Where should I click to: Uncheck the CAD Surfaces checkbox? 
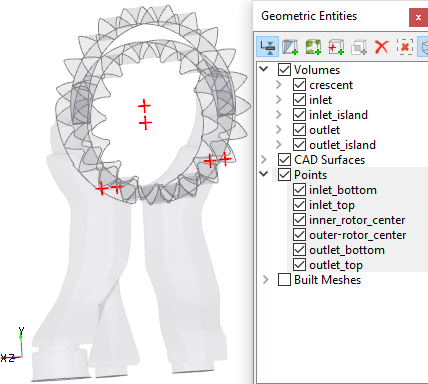(x=284, y=160)
